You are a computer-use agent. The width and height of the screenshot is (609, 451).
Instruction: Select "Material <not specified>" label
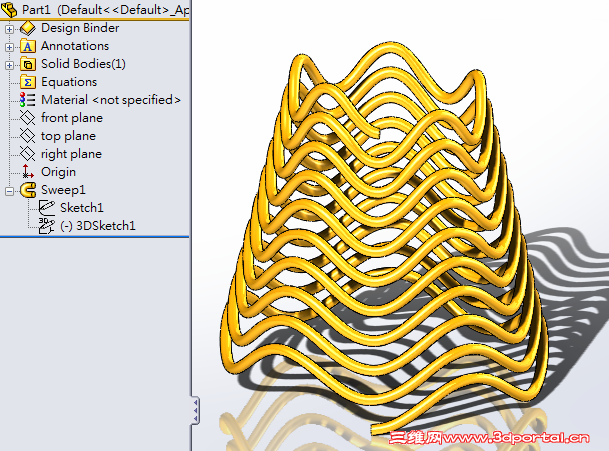111,100
